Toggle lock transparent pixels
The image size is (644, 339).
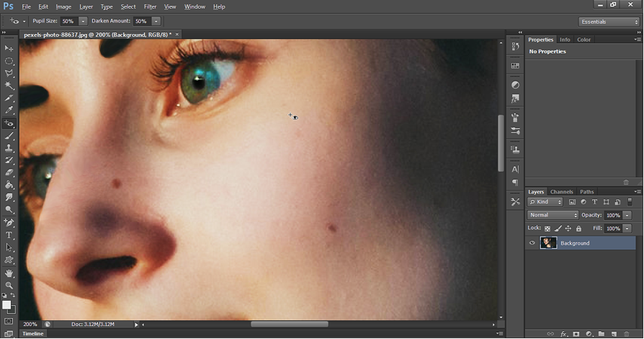pos(547,229)
